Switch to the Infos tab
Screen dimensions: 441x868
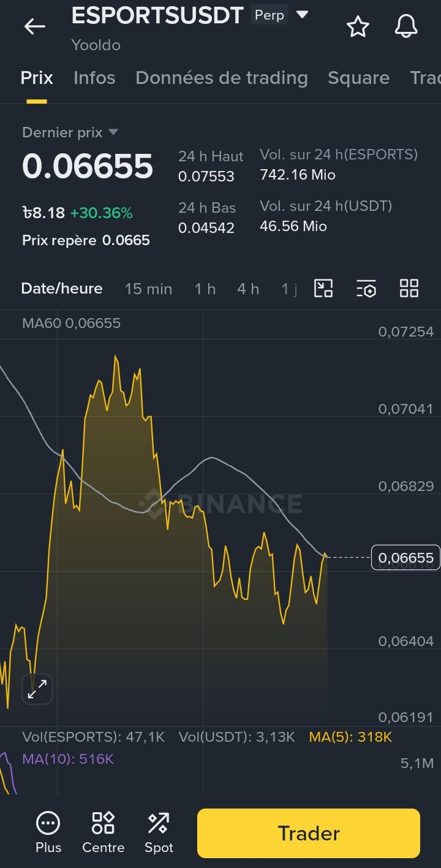coord(94,78)
